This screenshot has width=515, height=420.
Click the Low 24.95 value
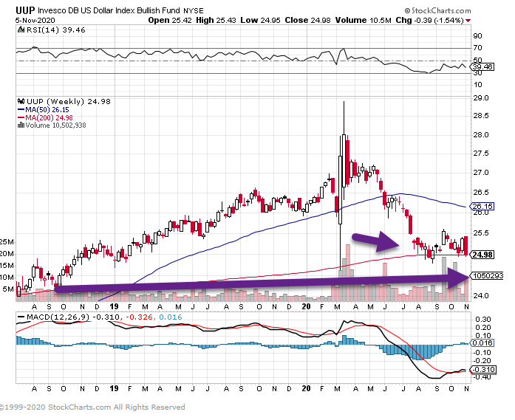pyautogui.click(x=260, y=21)
